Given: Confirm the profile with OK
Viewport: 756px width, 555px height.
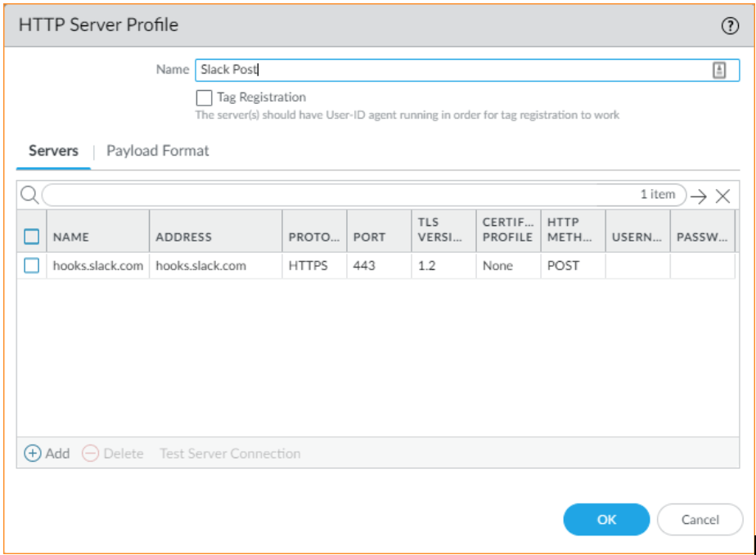Looking at the screenshot, I should (x=606, y=519).
